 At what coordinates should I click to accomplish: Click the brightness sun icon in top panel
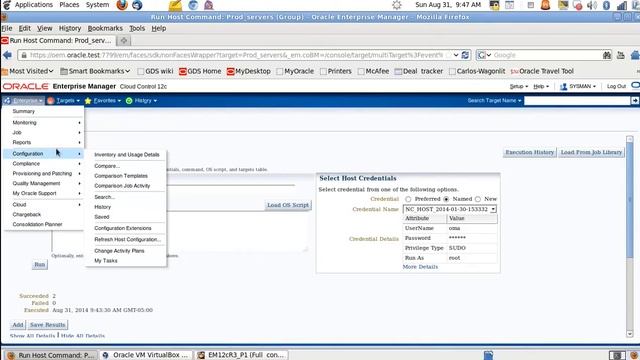tap(396, 5)
